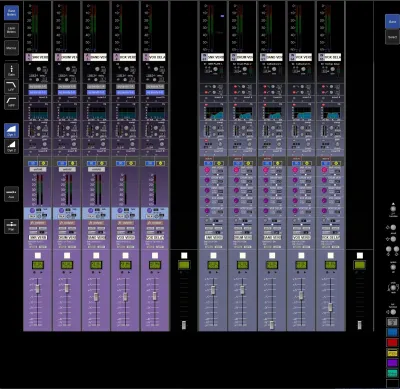This screenshot has width=400, height=389.
Task: Toggle white select square on purple VOX VERB strip
Action: point(125,256)
